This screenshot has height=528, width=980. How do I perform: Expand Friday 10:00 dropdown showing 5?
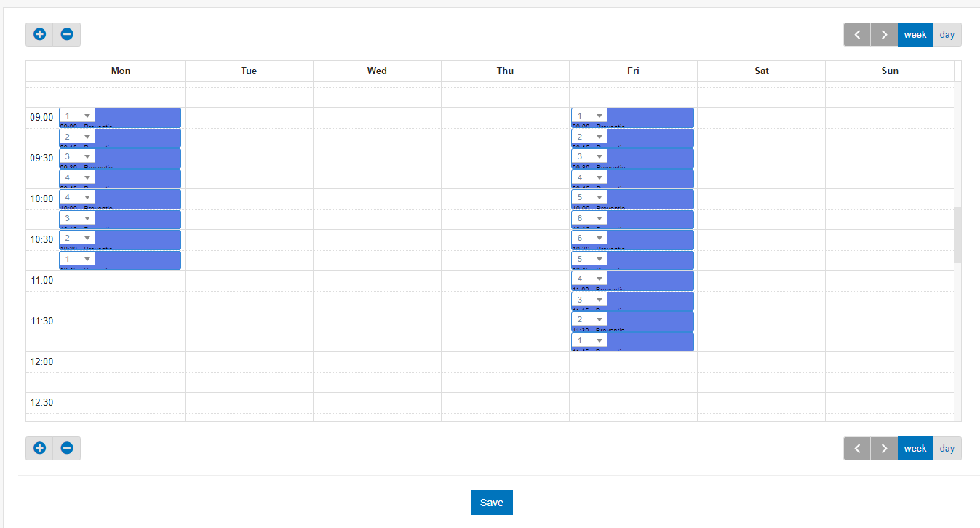point(589,197)
